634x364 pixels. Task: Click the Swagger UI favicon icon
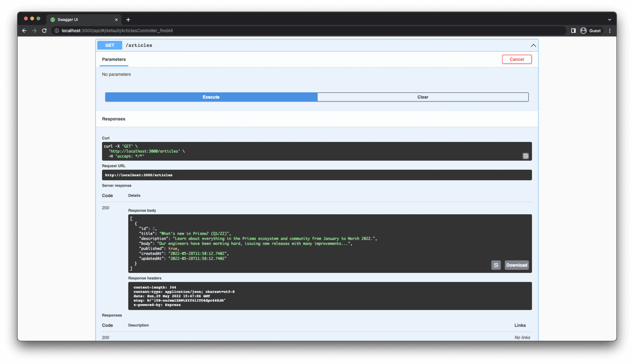[53, 19]
